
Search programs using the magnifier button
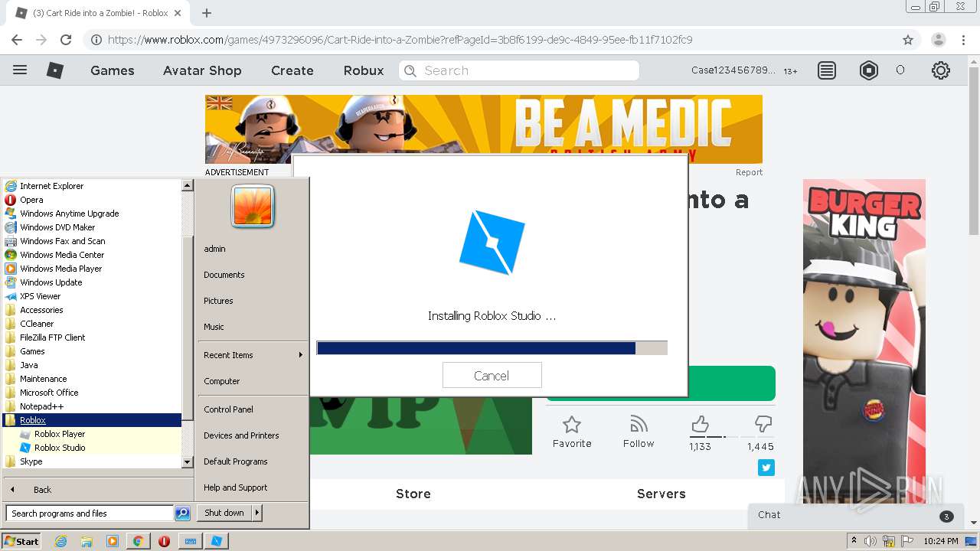coord(182,514)
